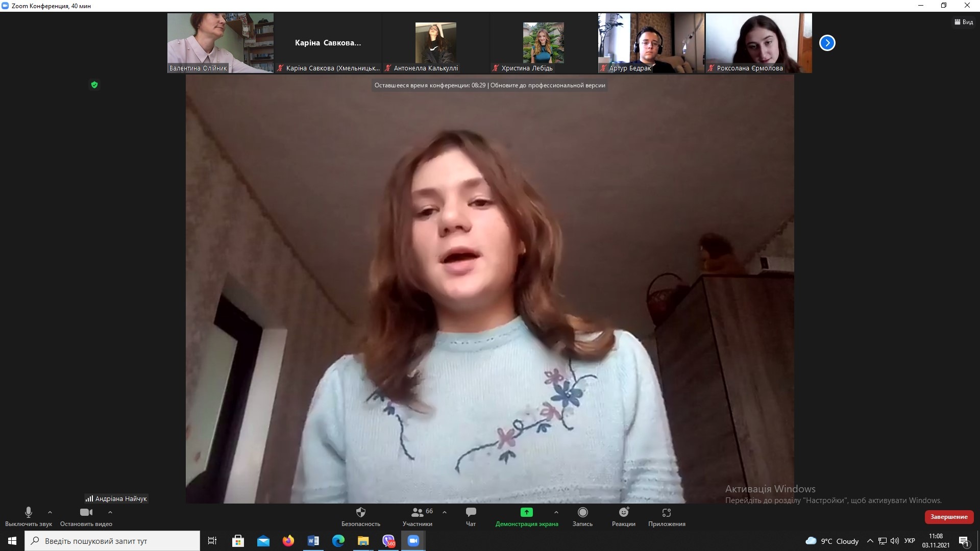Image resolution: width=980 pixels, height=551 pixels.
Task: Start Демонстрация экрана screen share
Action: [x=526, y=513]
